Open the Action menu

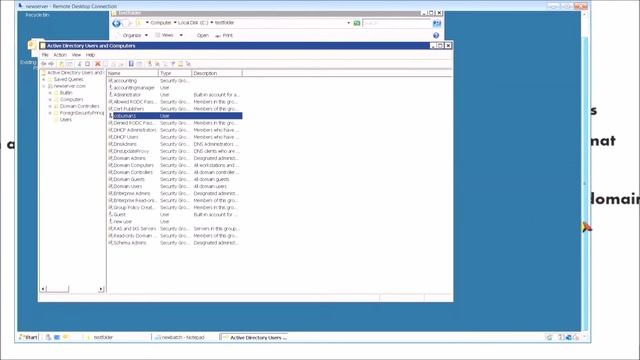pos(60,55)
